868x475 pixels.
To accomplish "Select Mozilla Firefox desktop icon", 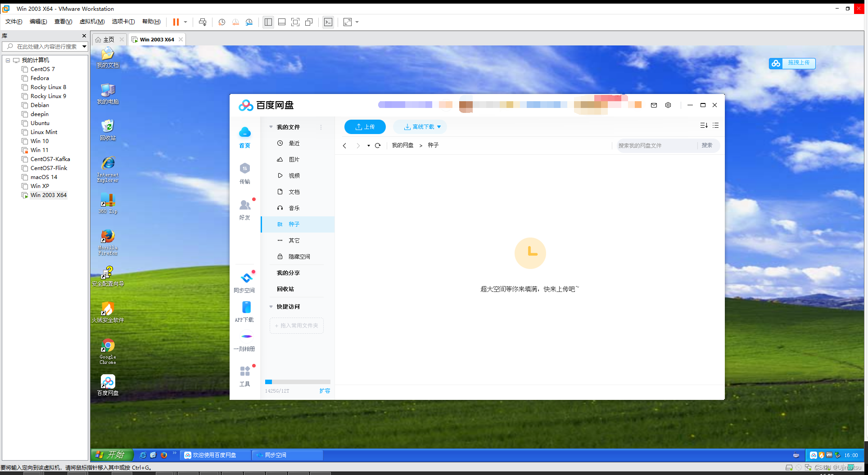I will (x=108, y=242).
